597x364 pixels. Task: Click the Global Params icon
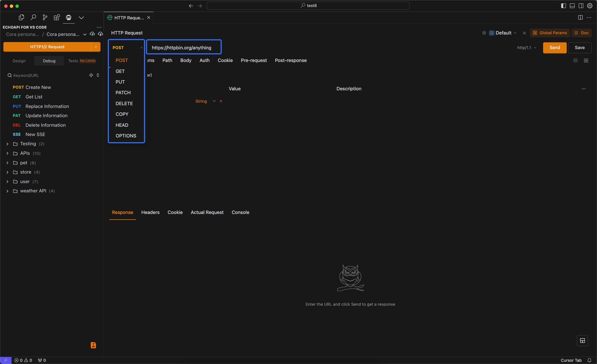click(x=536, y=33)
